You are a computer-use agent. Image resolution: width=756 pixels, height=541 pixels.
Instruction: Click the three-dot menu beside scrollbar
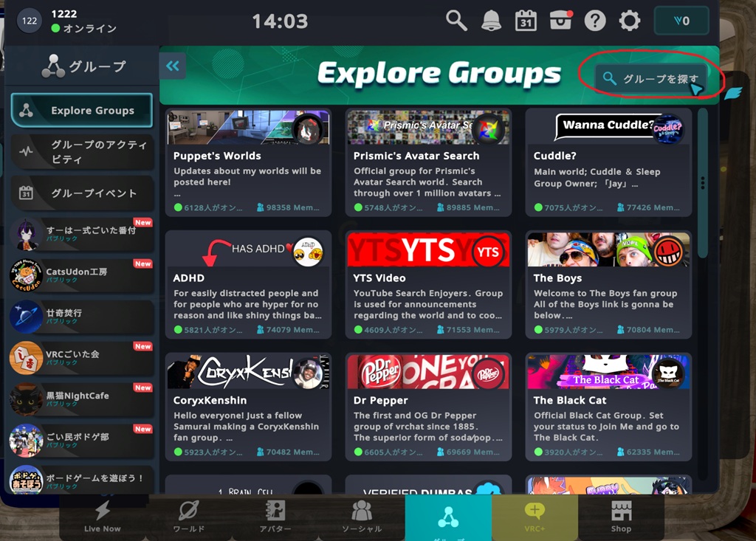[x=703, y=183]
